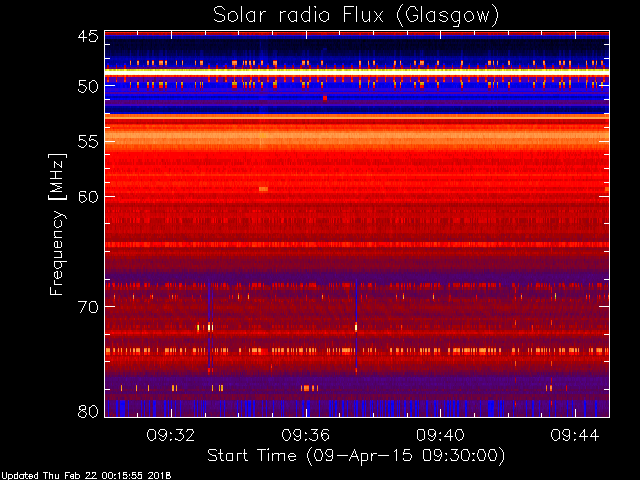Click the small red spot near 51 MHz
The image size is (640, 480).
tap(325, 98)
